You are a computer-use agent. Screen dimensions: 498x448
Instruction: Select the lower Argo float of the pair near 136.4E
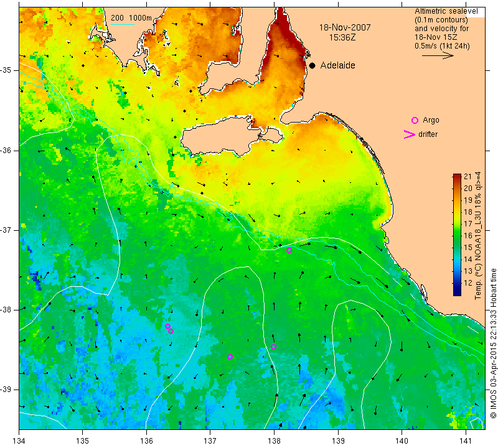pyautogui.click(x=171, y=332)
